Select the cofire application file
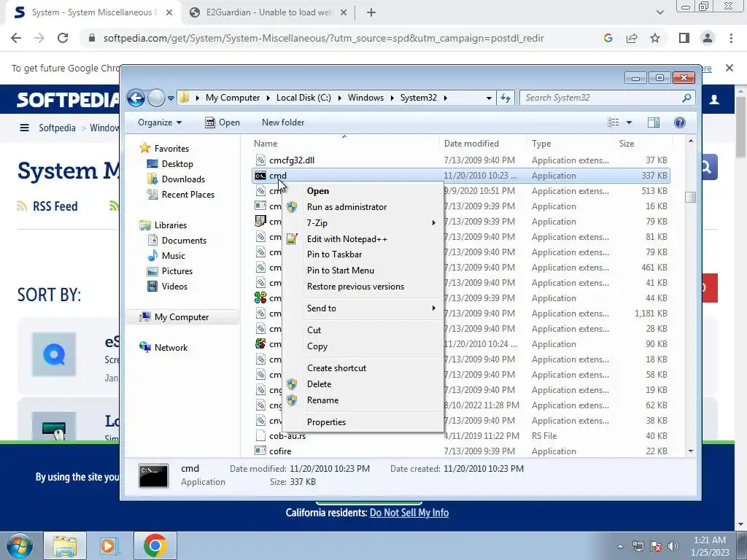 (280, 451)
